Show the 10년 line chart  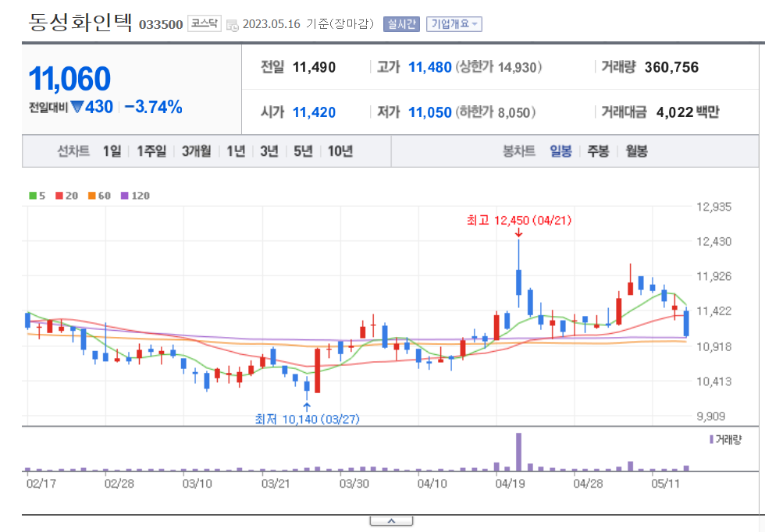(x=340, y=151)
